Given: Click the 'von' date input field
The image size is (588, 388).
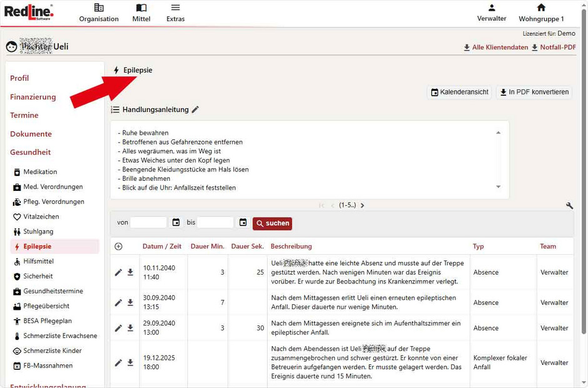Looking at the screenshot, I should [148, 223].
